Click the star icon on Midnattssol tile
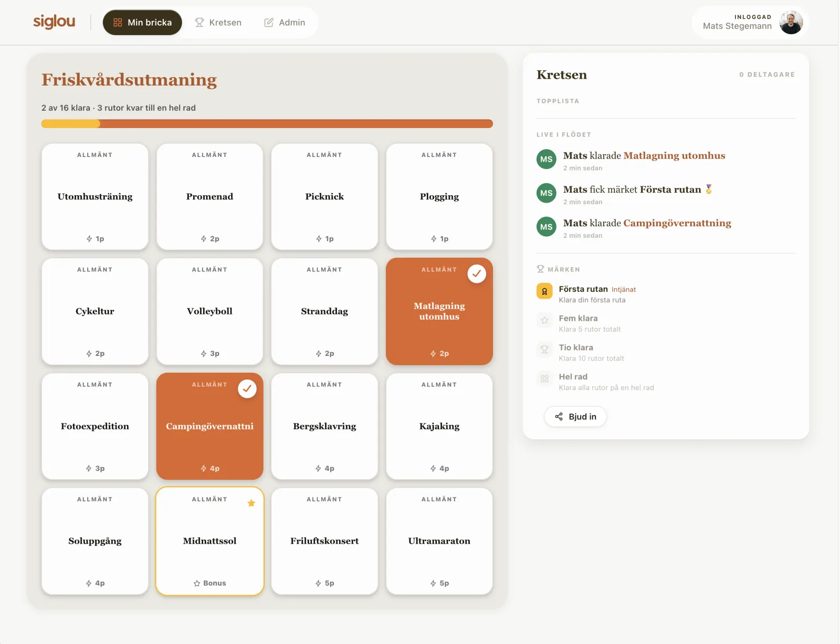Screen dimensions: 840x644 coord(251,503)
